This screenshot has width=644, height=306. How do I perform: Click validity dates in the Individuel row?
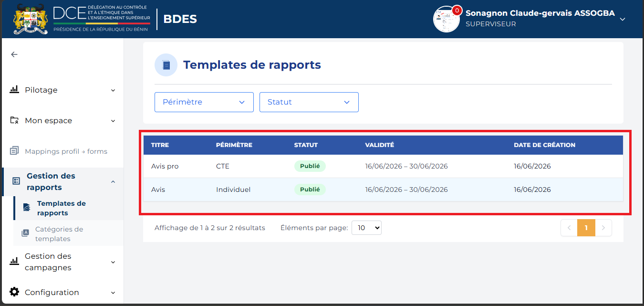point(406,190)
